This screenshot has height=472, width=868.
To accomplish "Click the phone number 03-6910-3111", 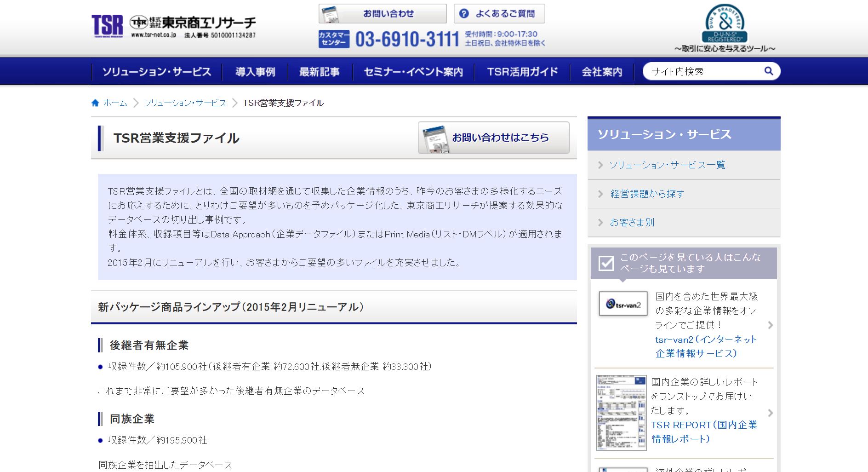I will click(407, 40).
